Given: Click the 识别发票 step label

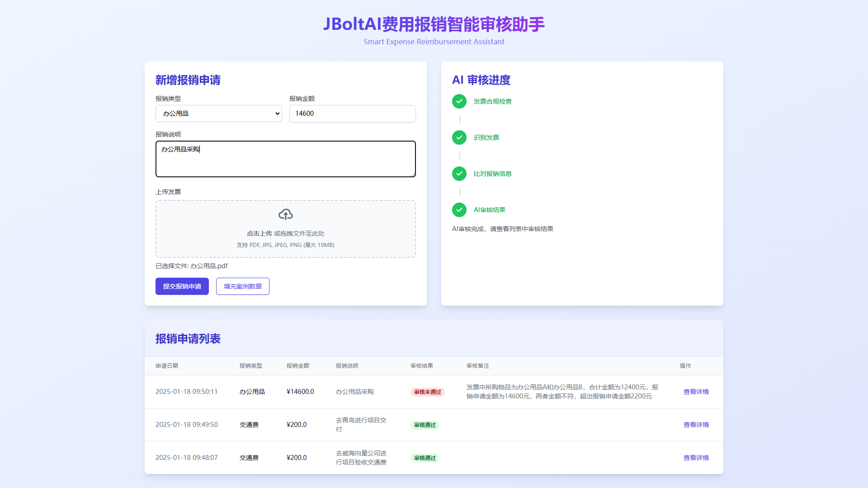Looking at the screenshot, I should 486,137.
